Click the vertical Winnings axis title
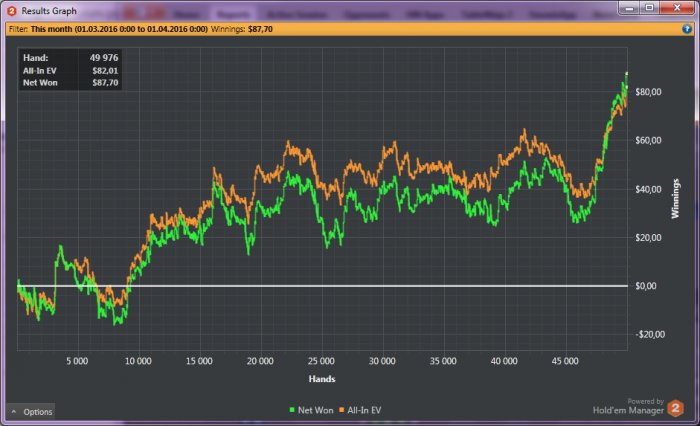Viewport: 700px width, 426px height. pos(676,199)
